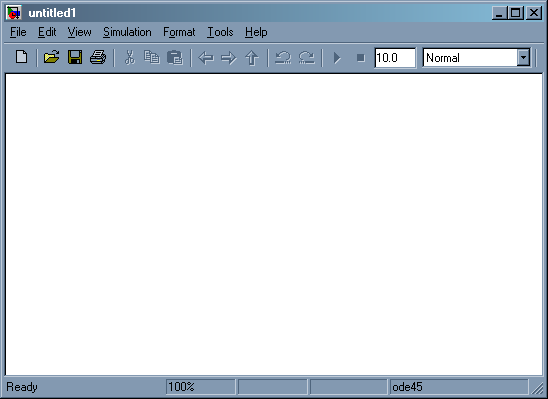This screenshot has width=548, height=399.
Task: Paste using the clipboard icon
Action: tap(175, 57)
